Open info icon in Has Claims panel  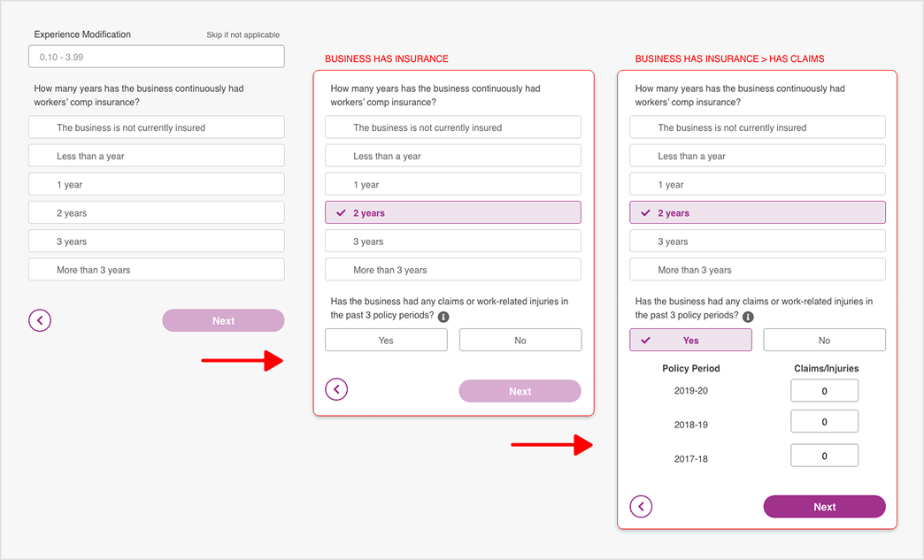(748, 317)
